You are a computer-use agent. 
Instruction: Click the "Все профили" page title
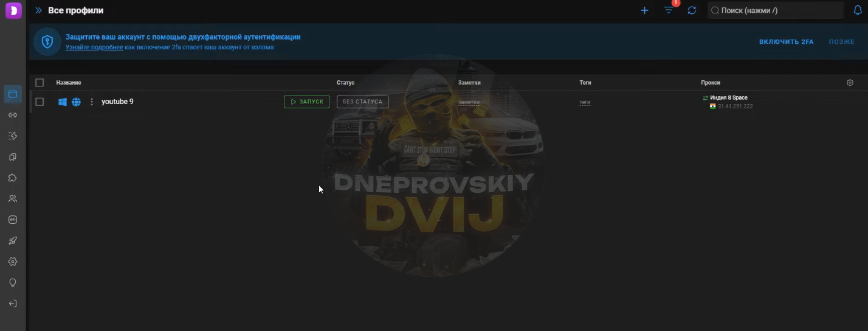point(76,10)
